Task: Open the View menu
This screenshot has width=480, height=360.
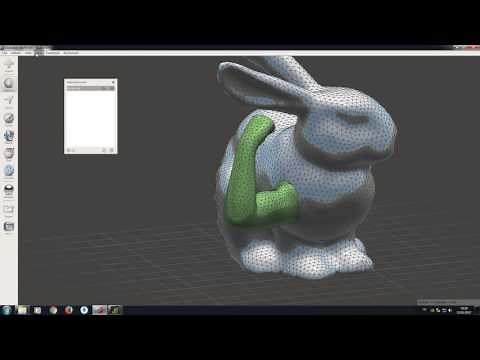Action: [x=29, y=53]
